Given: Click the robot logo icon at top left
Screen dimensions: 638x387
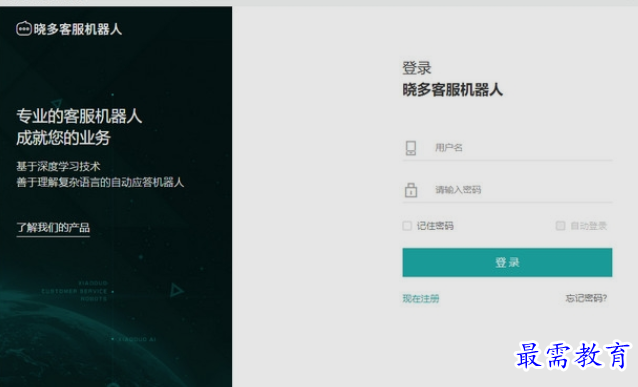Looking at the screenshot, I should (24, 29).
